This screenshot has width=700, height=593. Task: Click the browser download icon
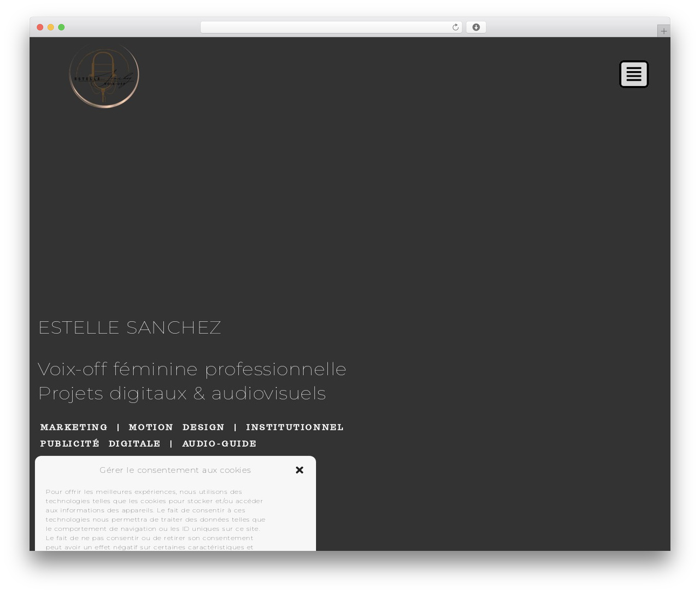476,27
